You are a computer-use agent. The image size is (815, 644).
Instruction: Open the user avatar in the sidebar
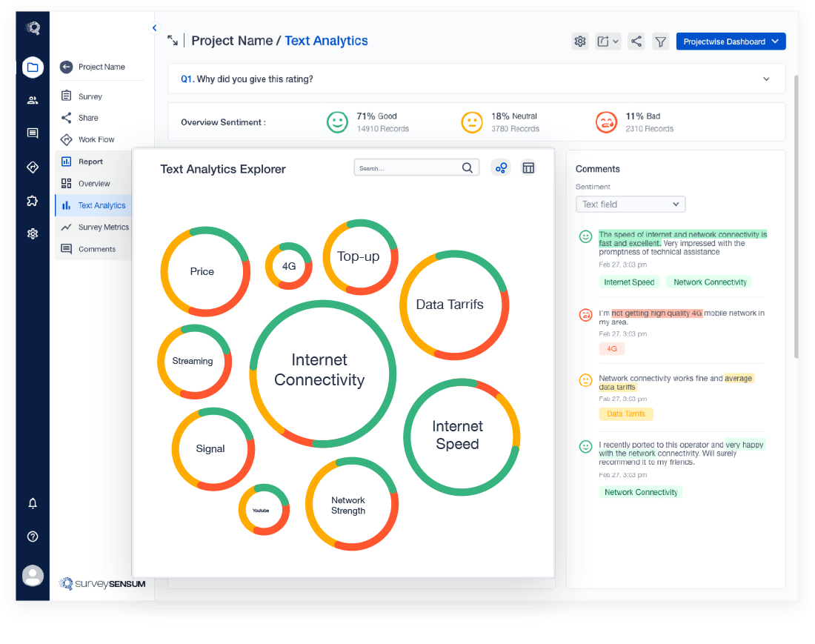(x=32, y=576)
